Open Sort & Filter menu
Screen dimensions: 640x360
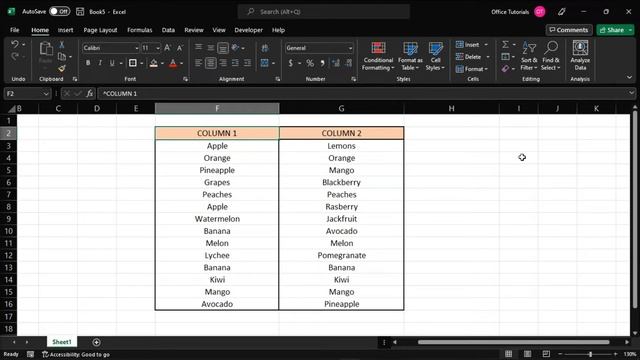(x=529, y=56)
